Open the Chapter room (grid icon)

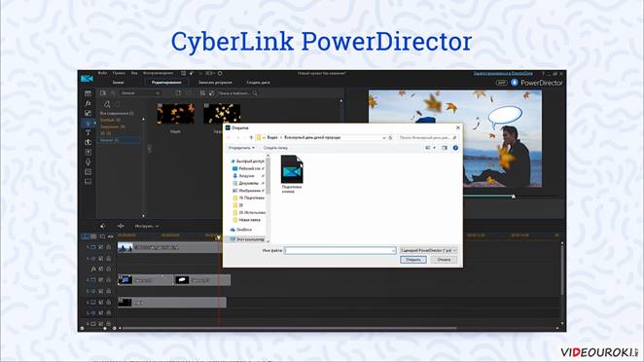point(88,171)
